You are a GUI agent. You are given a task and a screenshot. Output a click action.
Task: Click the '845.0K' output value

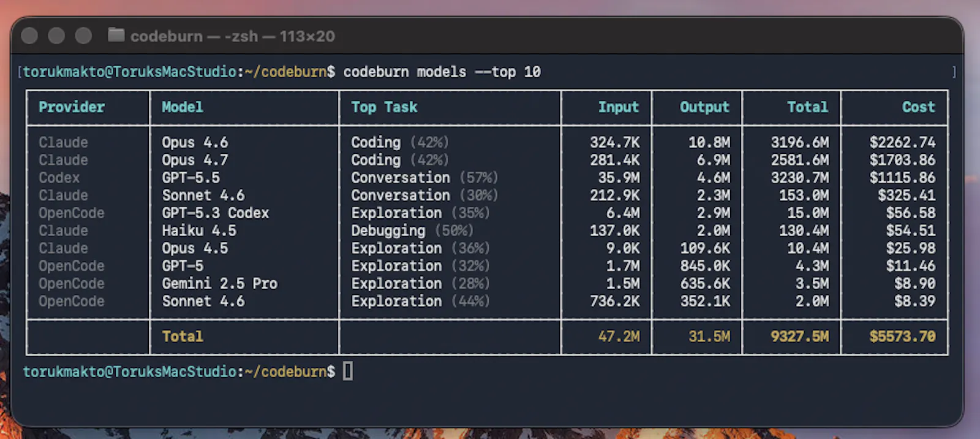[x=705, y=266]
